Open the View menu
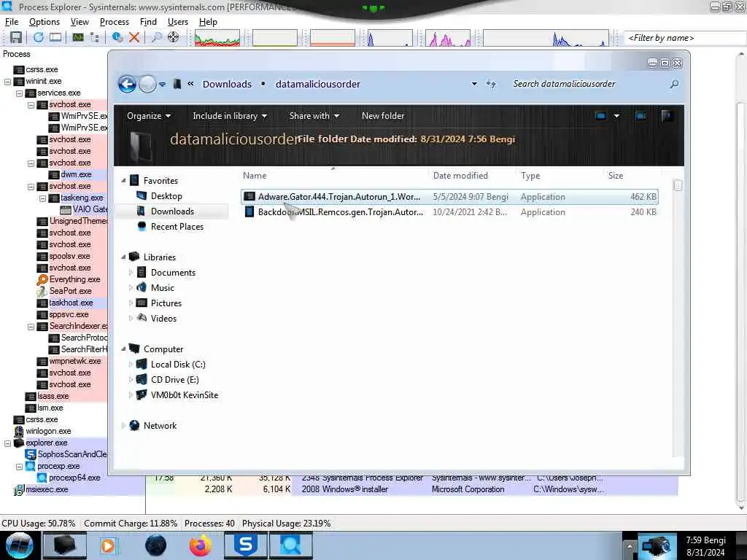 point(80,22)
